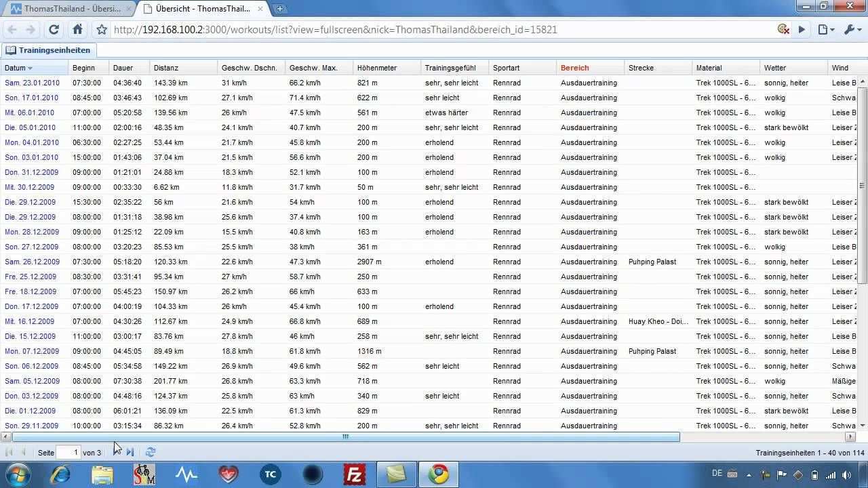Click the URL address bar
The height and width of the screenshot is (488, 868).
(407, 30)
